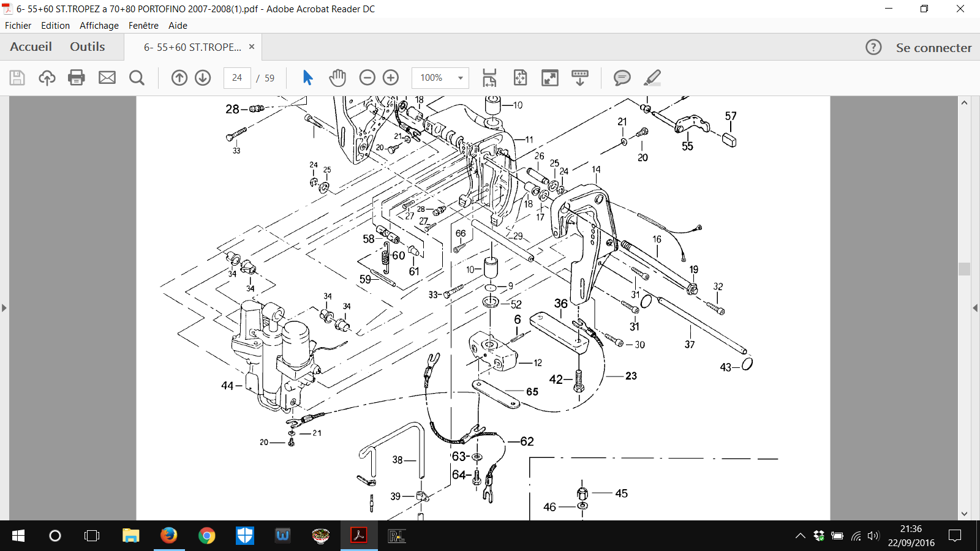Click part label 44 in the diagram
Viewport: 980px width, 551px height.
tap(227, 386)
